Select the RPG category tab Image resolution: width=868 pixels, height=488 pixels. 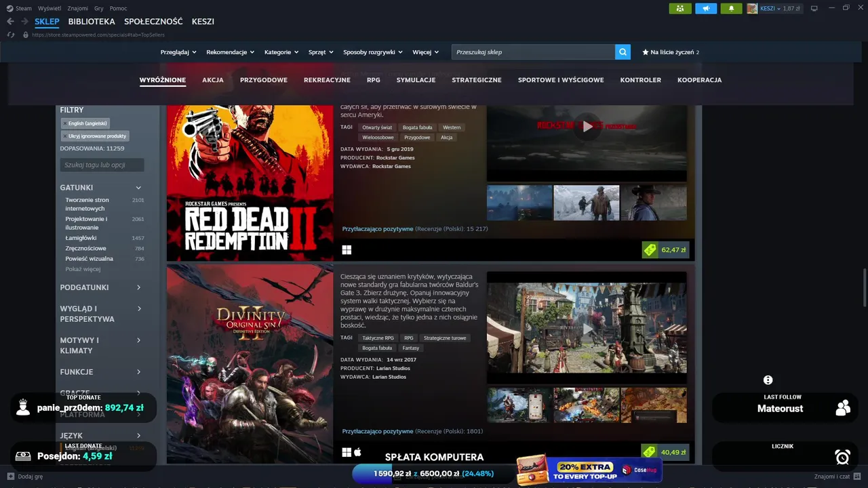coord(374,80)
